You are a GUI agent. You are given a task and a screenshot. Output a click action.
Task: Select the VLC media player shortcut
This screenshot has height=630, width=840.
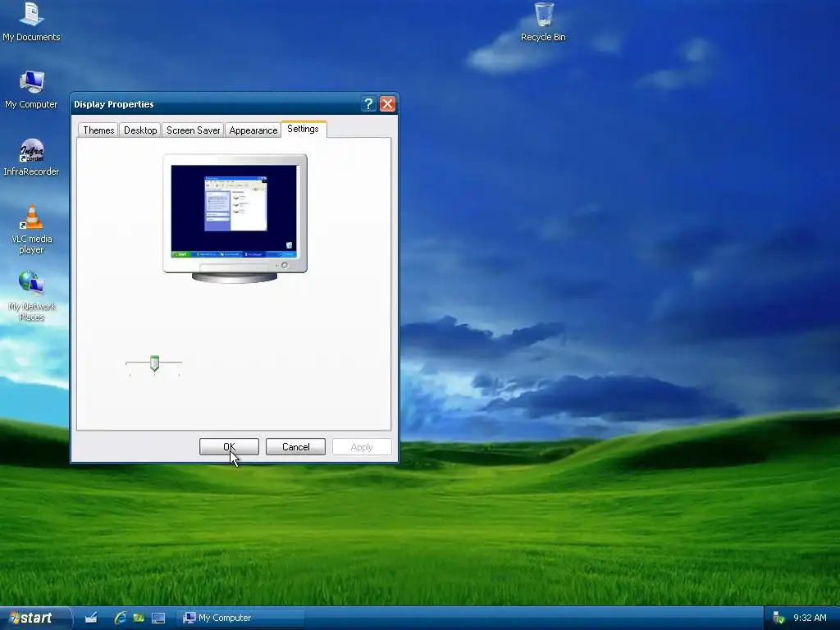coord(31,230)
